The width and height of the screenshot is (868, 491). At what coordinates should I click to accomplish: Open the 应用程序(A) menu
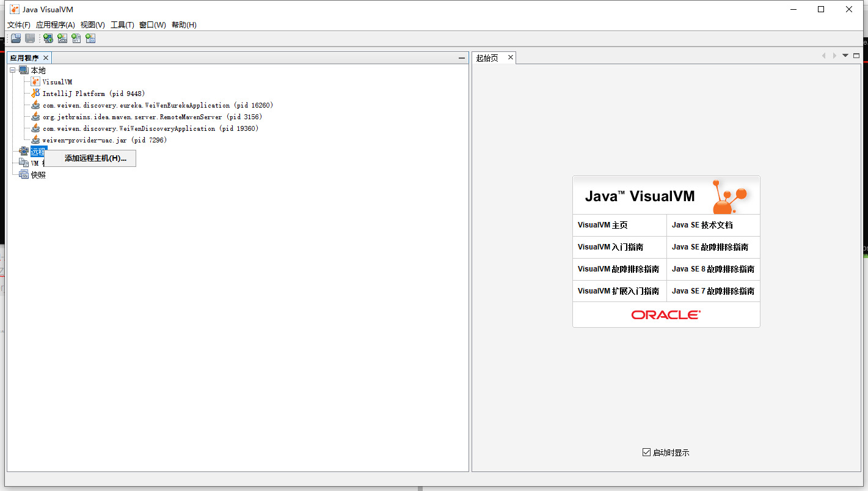point(56,25)
